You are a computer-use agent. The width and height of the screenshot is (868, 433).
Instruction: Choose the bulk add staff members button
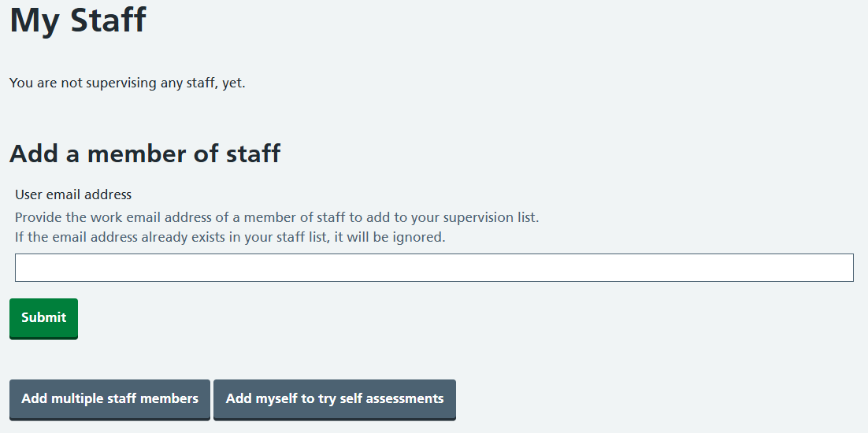coord(109,399)
